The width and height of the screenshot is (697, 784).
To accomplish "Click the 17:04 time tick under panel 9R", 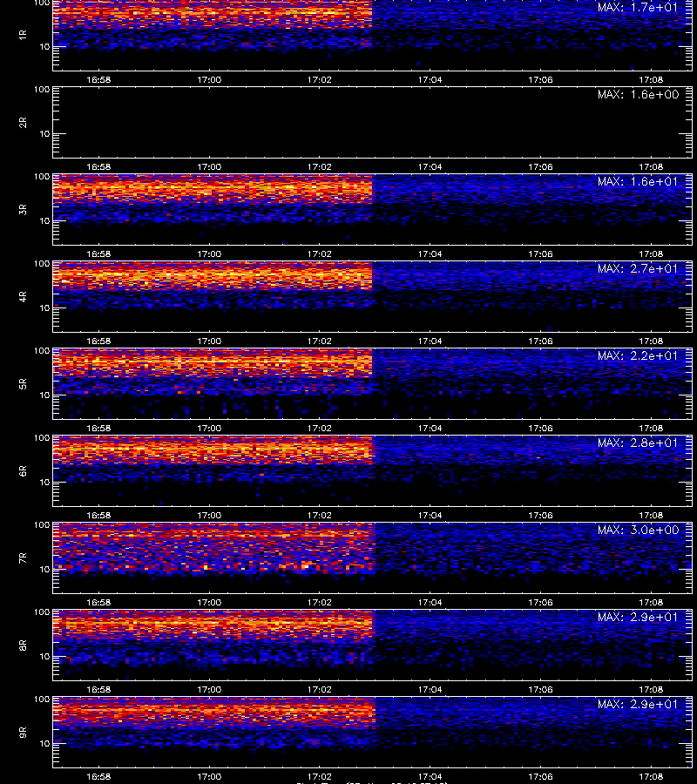I will [x=430, y=776].
